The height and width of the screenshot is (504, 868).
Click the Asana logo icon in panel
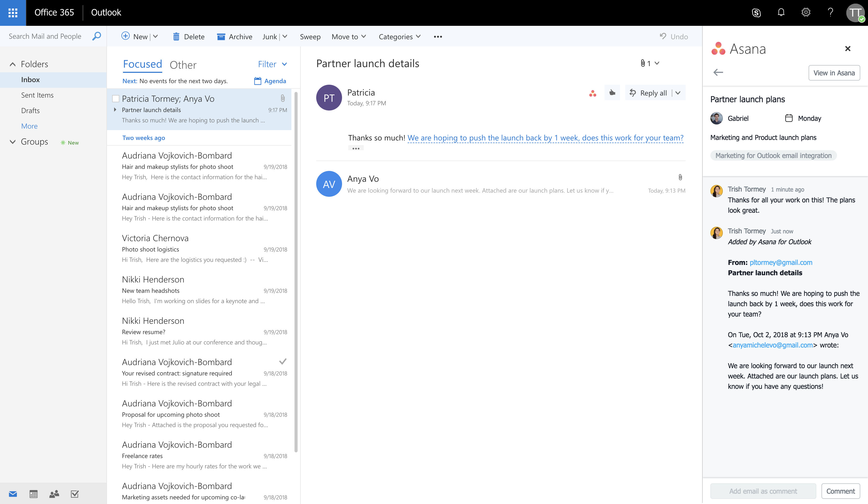[x=718, y=48]
